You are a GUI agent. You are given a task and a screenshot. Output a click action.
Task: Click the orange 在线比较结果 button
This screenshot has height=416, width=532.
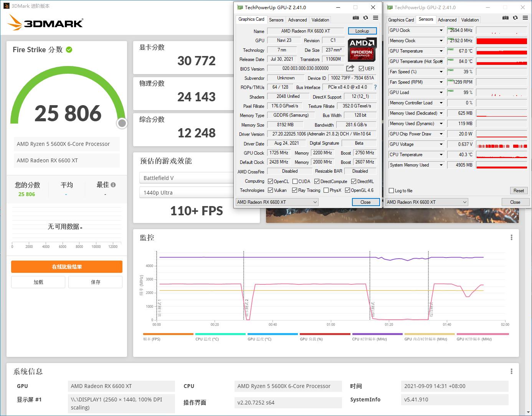(67, 267)
